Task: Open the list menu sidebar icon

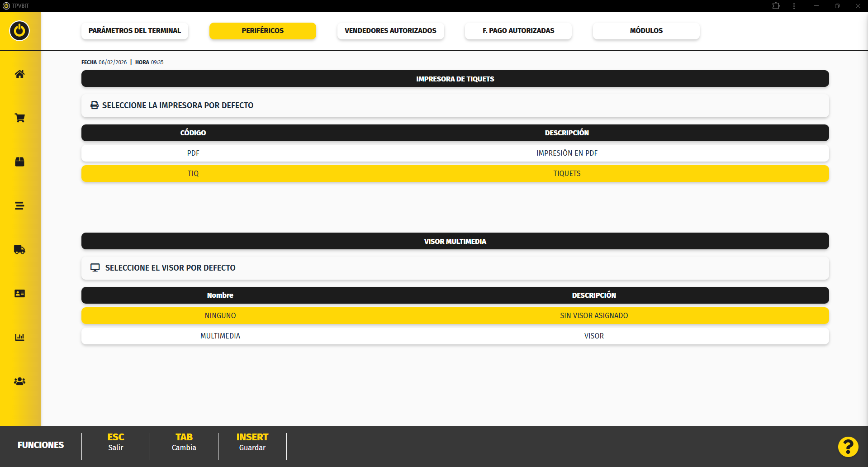Action: pyautogui.click(x=19, y=206)
